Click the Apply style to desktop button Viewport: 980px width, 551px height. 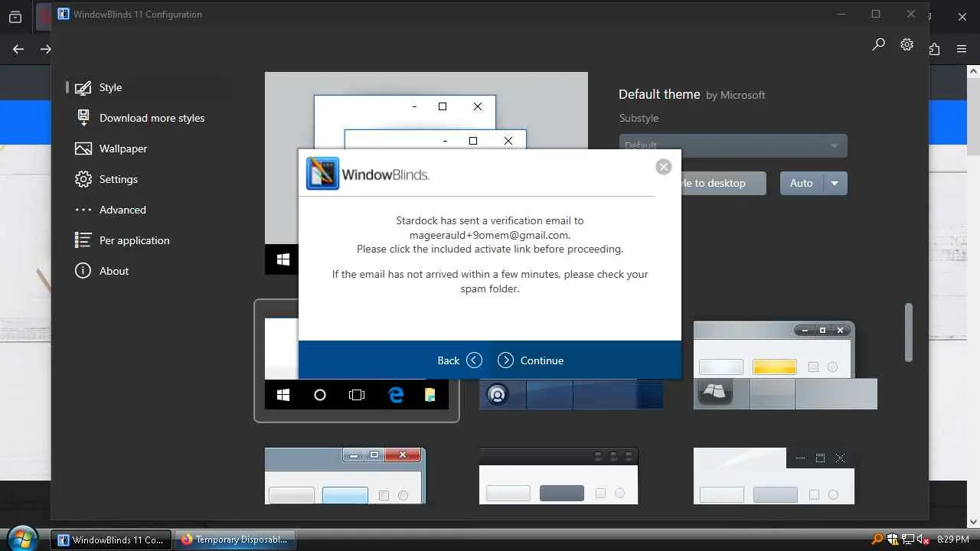pyautogui.click(x=723, y=183)
